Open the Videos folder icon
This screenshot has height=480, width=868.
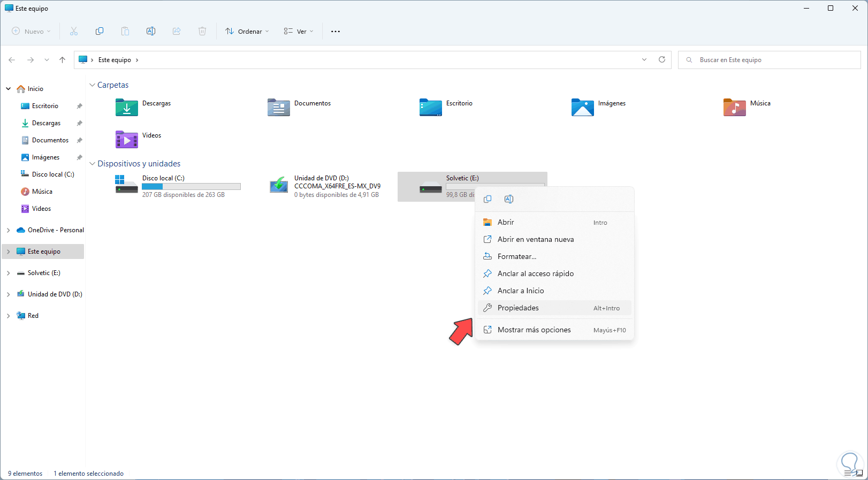[127, 140]
